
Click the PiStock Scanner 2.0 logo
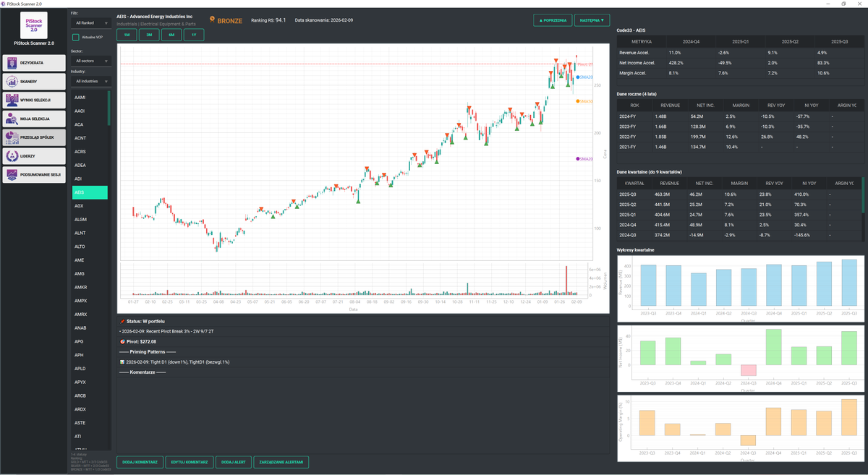[34, 25]
